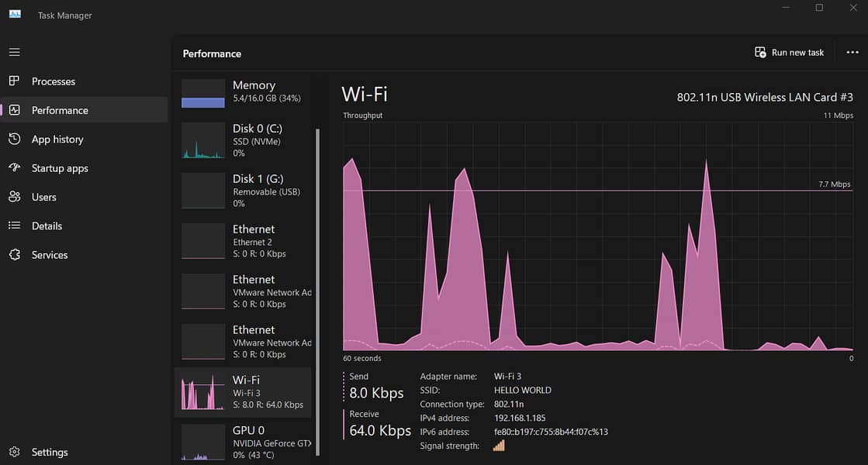
Task: Click the Details list icon
Action: 15,226
